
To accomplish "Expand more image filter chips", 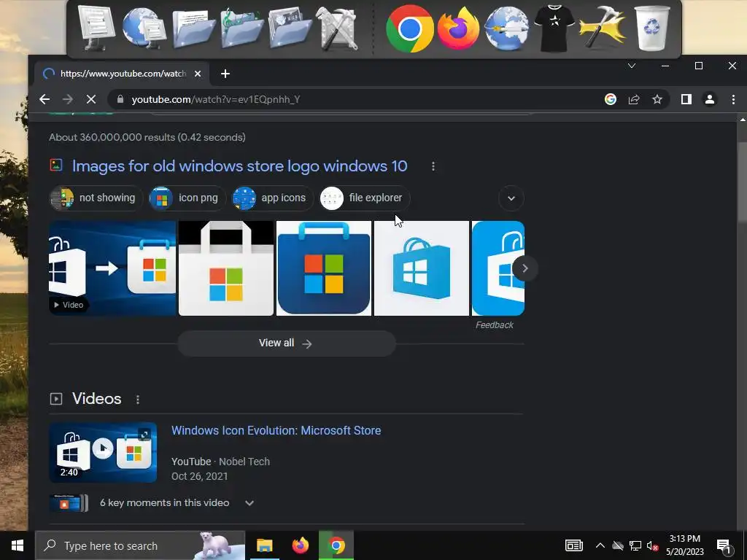I will click(511, 198).
